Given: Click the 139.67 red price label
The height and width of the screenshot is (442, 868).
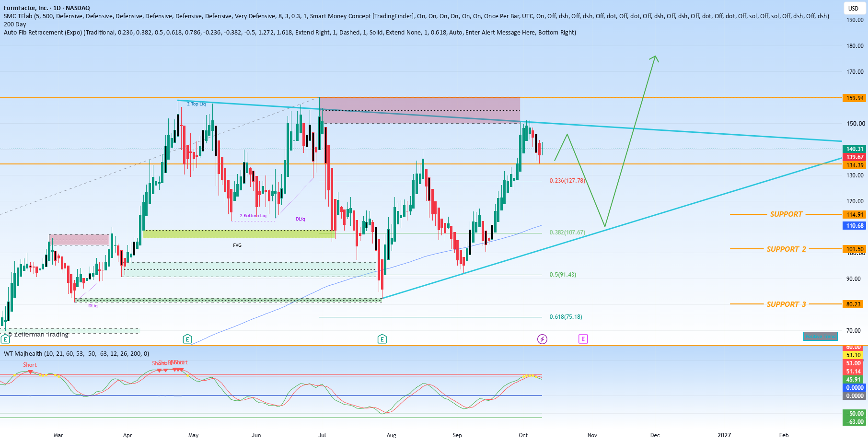Looking at the screenshot, I should tap(855, 157).
